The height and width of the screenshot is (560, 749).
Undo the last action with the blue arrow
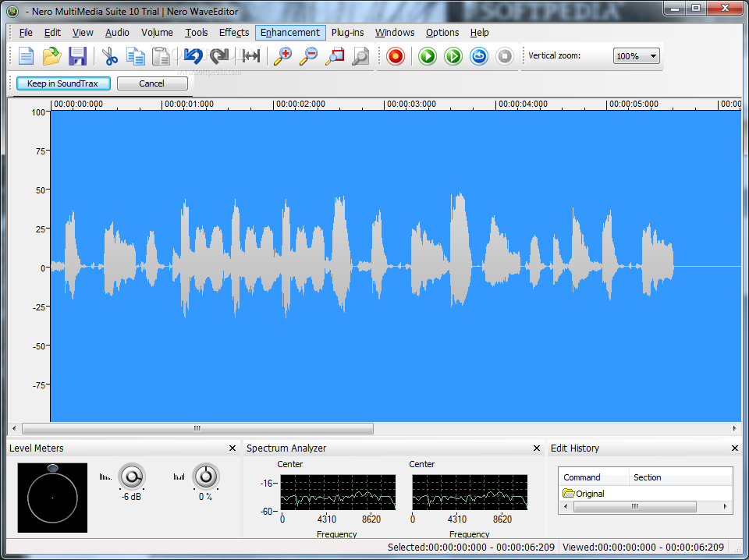(x=193, y=56)
